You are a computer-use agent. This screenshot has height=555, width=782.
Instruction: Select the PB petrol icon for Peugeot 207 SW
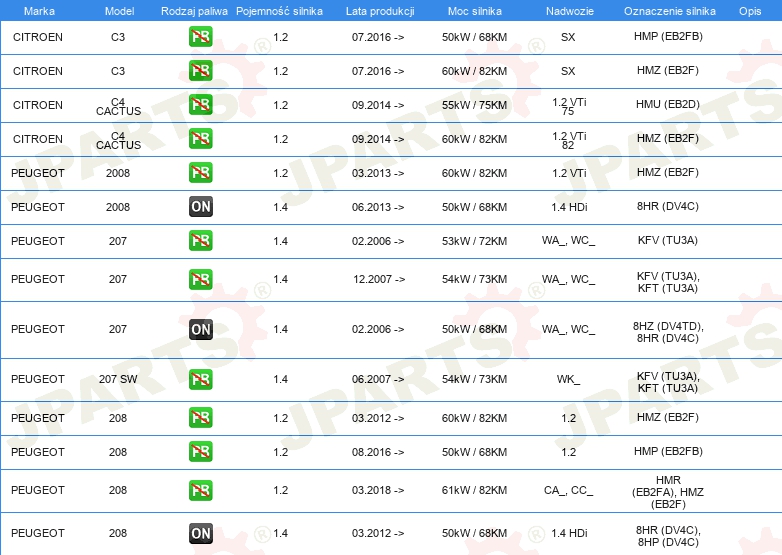200,380
